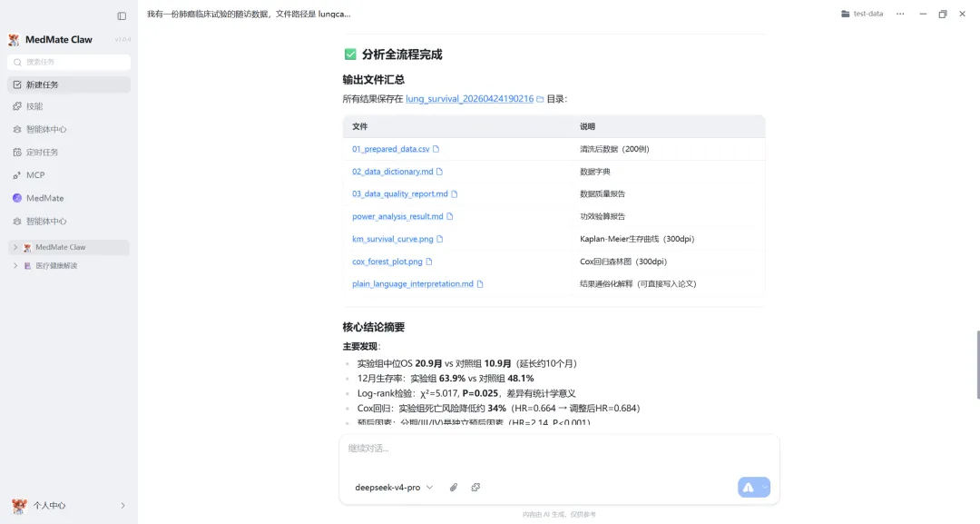Screen dimensions: 980x524
Task: Click the folder icon after lung_survival link
Action: tap(540, 99)
